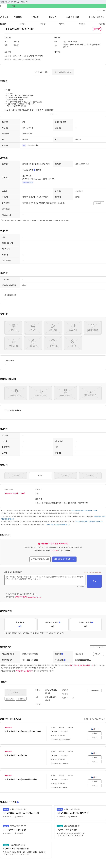
Task: Select the 식사제공 welfare icon
Action: (73, 343)
